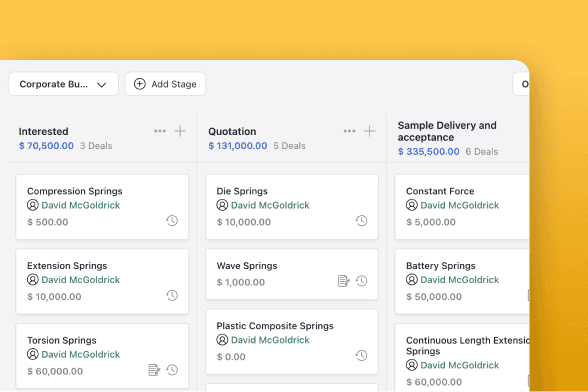The height and width of the screenshot is (392, 588).
Task: Open notes icon on Torsion Springs card
Action: 154,370
